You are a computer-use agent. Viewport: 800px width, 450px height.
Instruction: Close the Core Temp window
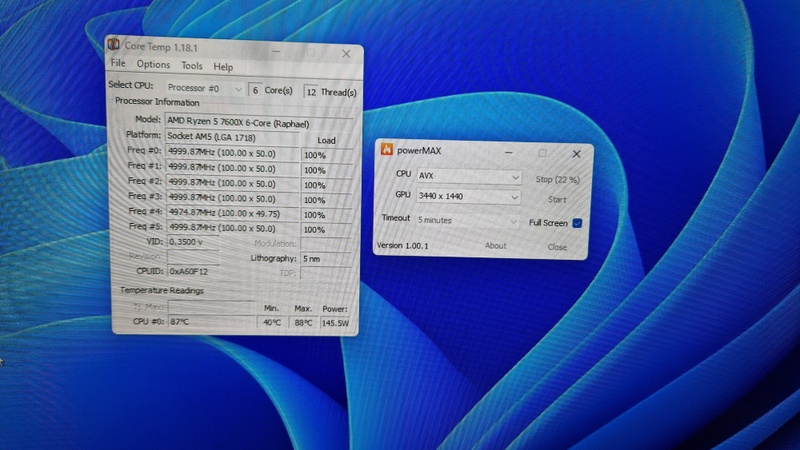[x=346, y=54]
